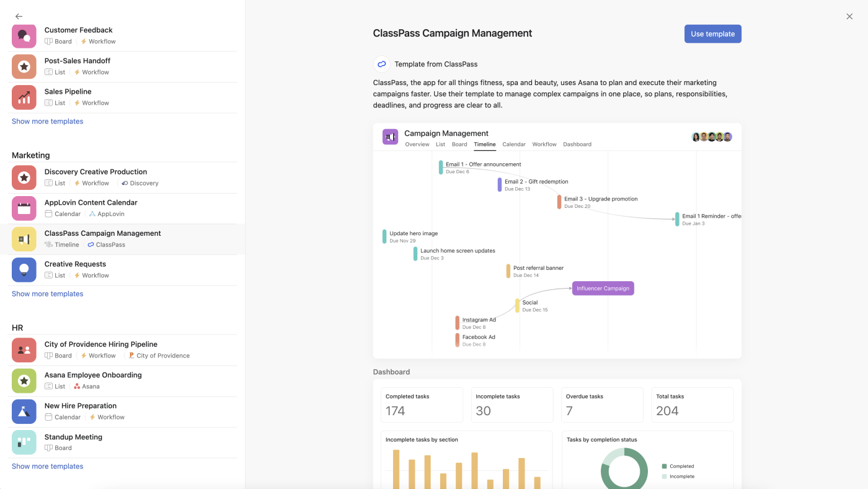Switch to the List tab in preview

point(440,145)
